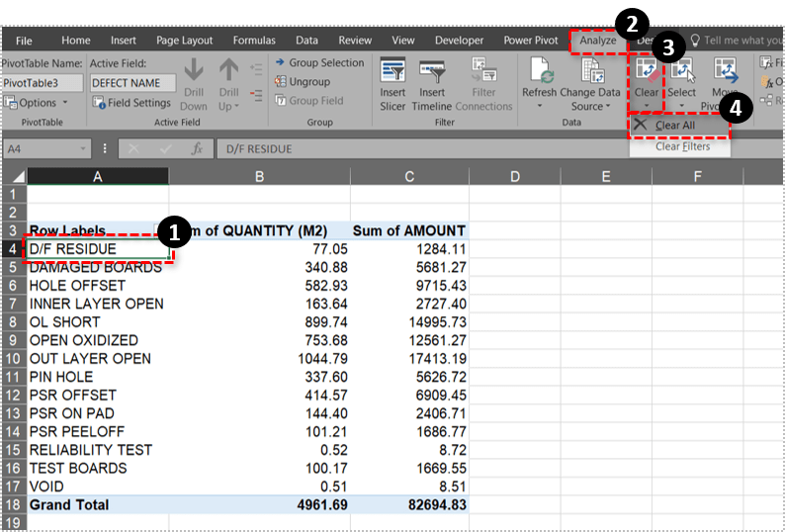785x532 pixels.
Task: Click Group Selection in the ribbon
Action: pos(319,63)
